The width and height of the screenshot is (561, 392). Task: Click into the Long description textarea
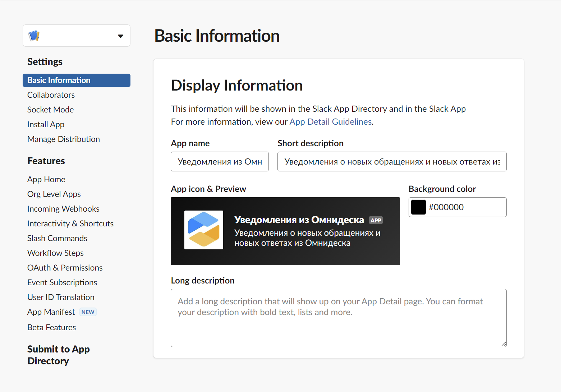point(339,318)
